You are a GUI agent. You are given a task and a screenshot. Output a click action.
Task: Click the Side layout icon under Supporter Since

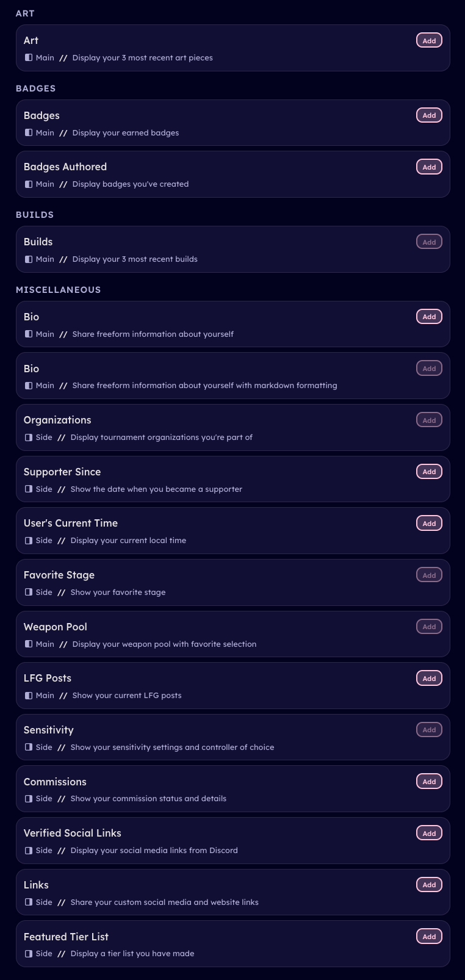(29, 489)
